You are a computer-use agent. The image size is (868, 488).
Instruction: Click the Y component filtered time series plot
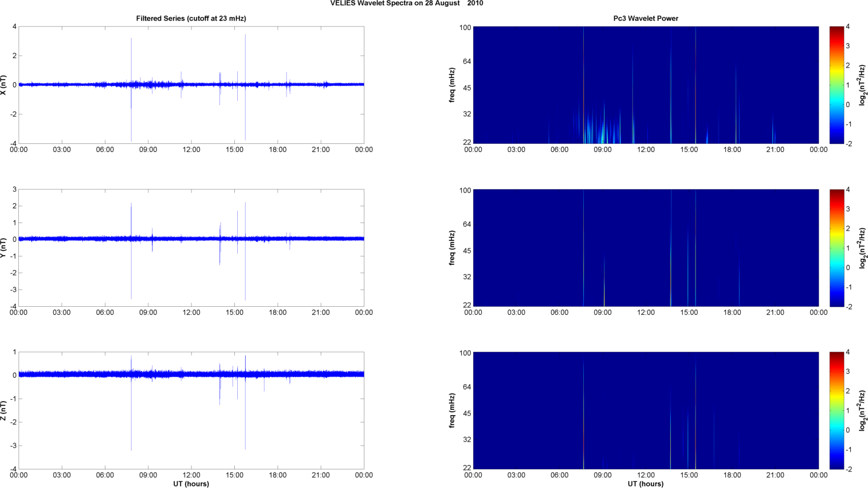191,248
